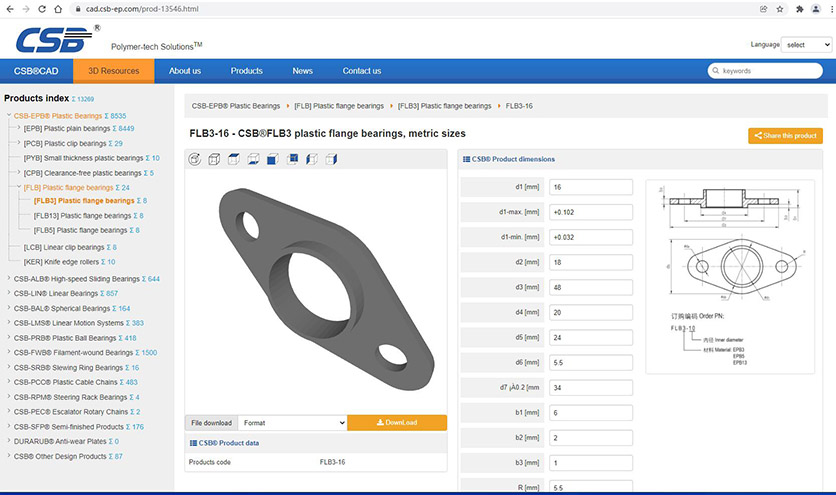Expand the [PCB] Plastic clip bearings node
The image size is (836, 495).
(19, 142)
